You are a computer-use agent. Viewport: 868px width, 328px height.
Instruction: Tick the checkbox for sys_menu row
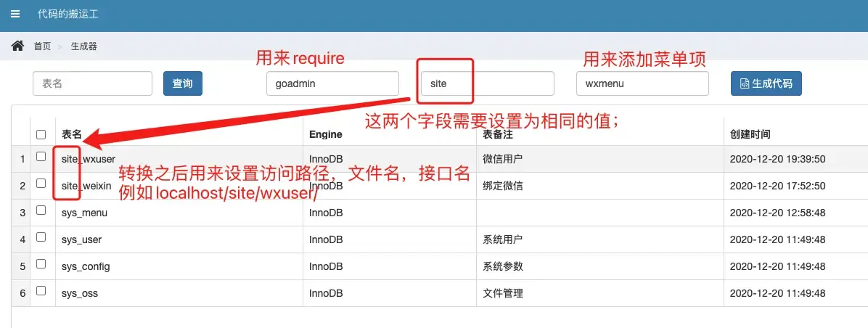point(41,211)
